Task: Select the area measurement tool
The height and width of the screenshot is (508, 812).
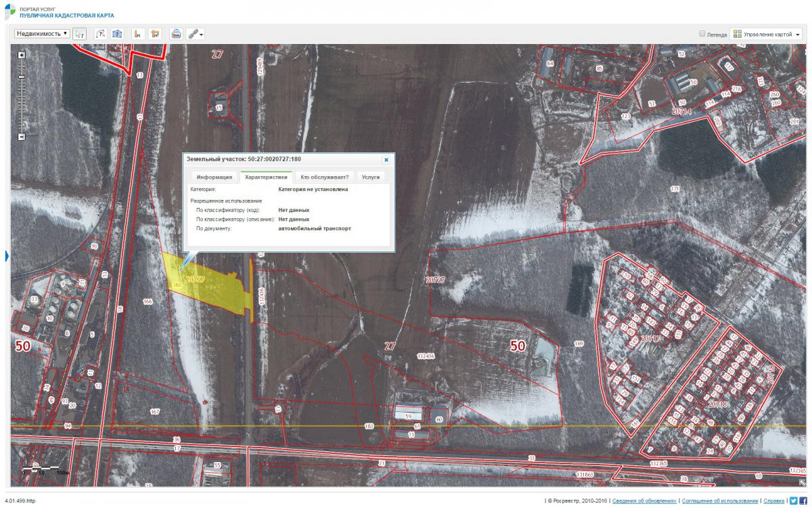Action: coord(155,34)
